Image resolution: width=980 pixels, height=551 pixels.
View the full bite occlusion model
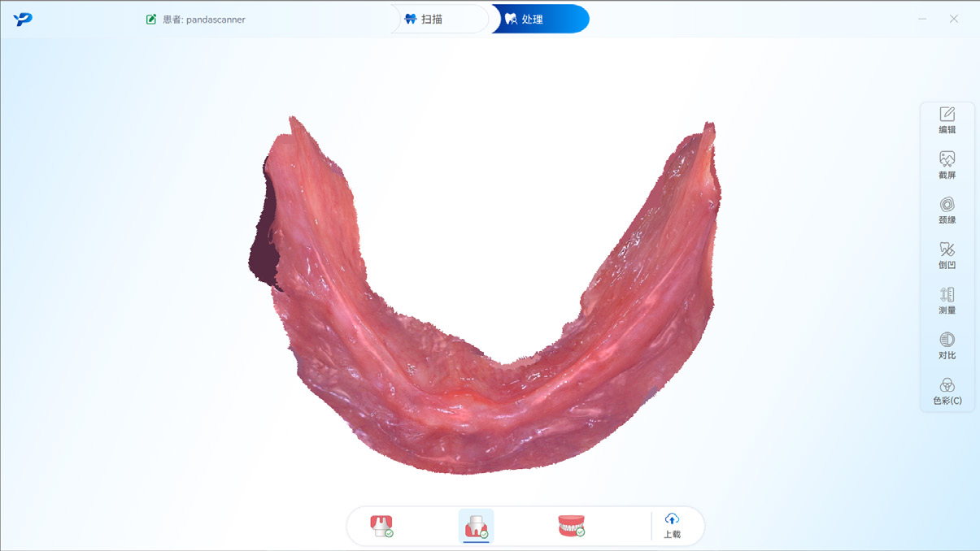[x=571, y=526]
